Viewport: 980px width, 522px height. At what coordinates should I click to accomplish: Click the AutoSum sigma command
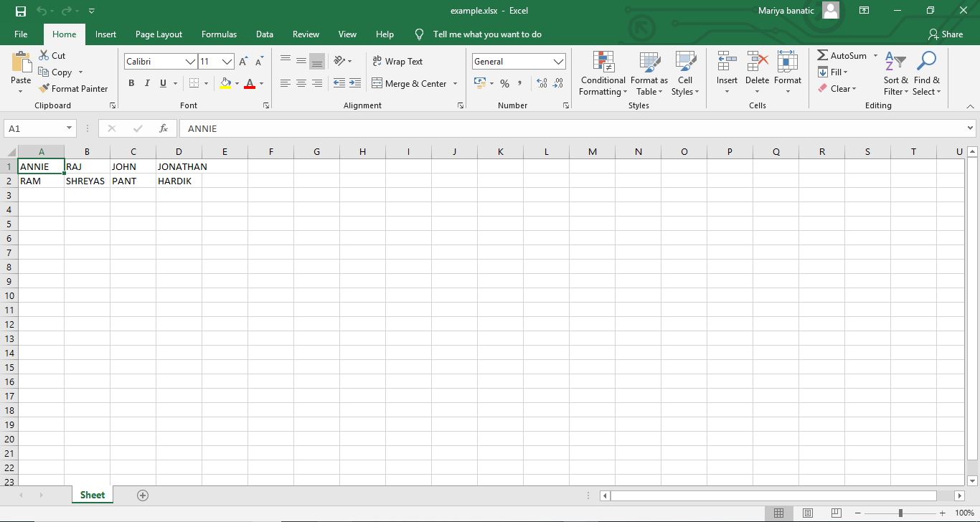click(x=842, y=55)
